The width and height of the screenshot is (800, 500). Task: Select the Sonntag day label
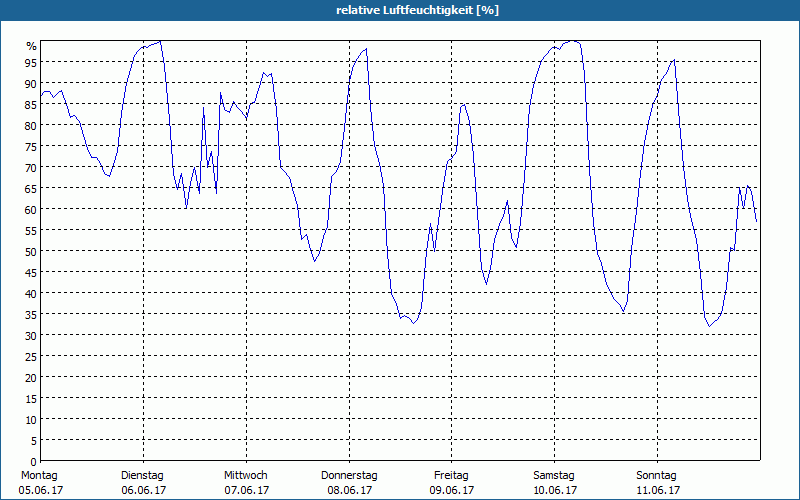[656, 475]
